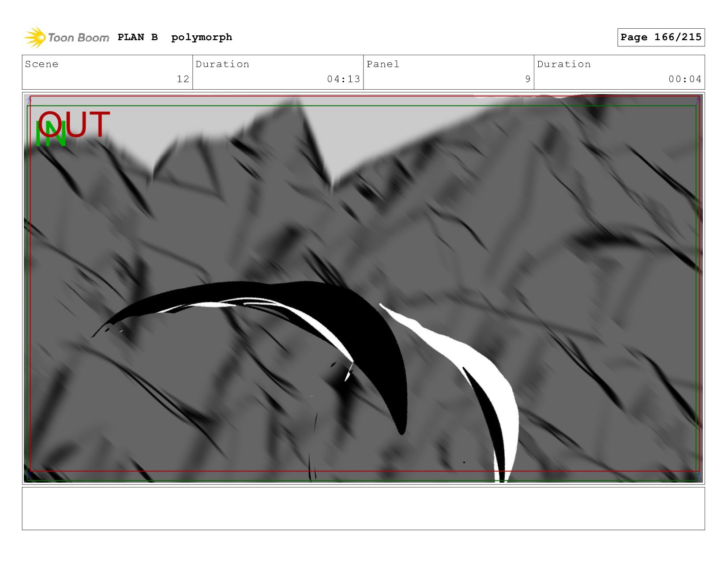Select the scene number '12'
This screenshot has height=563, width=728.
(x=183, y=79)
